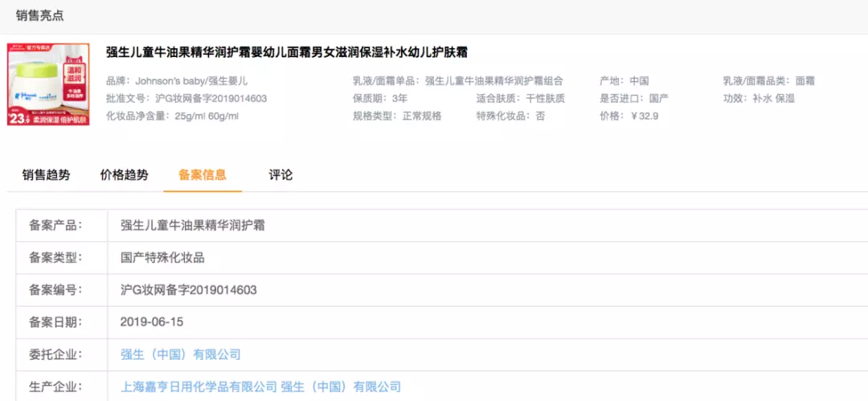Click the 适合肤质: 干性肤质 text

[x=520, y=99]
